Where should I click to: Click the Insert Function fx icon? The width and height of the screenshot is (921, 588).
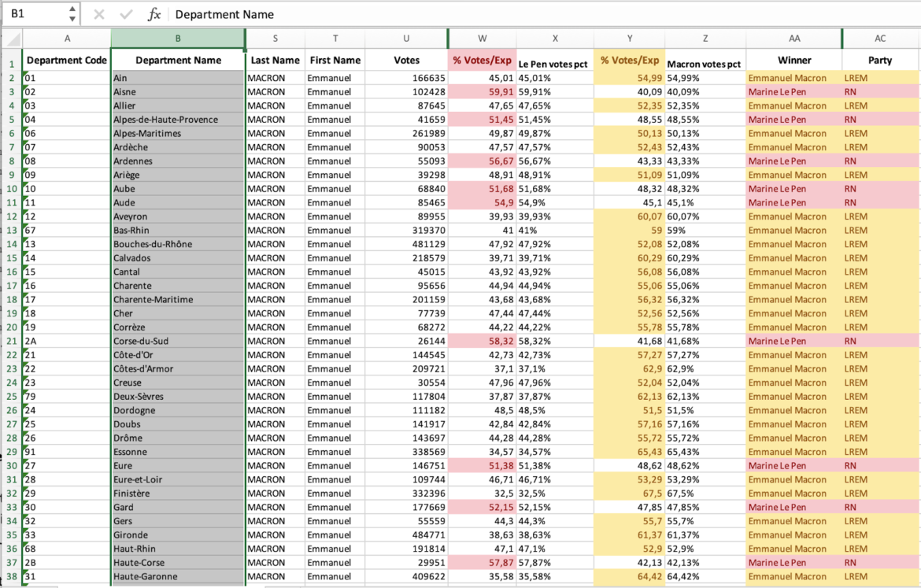pos(154,14)
